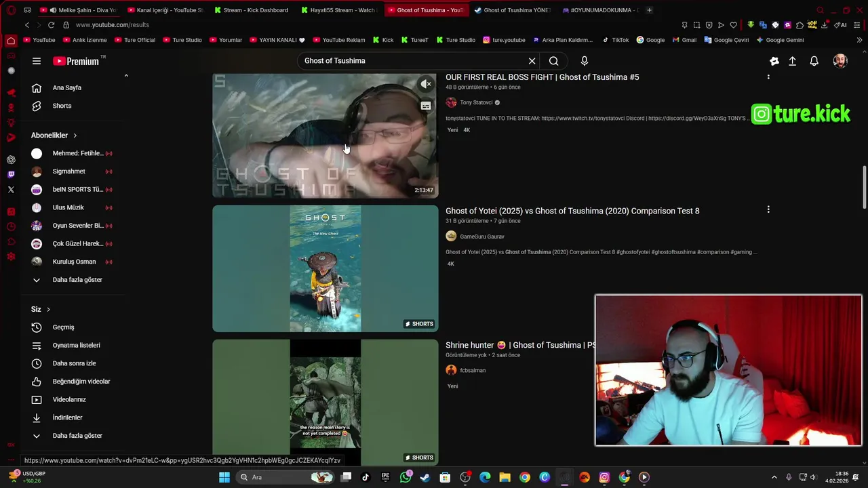
Task: Expand Abonelikler section arrow
Action: click(75, 136)
